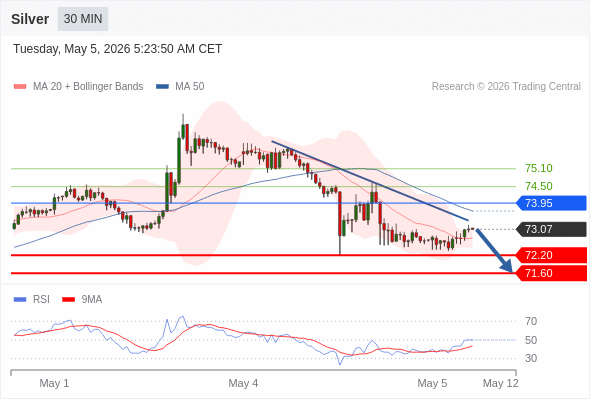Open the Research © 2026 Trading Central credit
Screen dimensions: 590x400
tap(506, 87)
